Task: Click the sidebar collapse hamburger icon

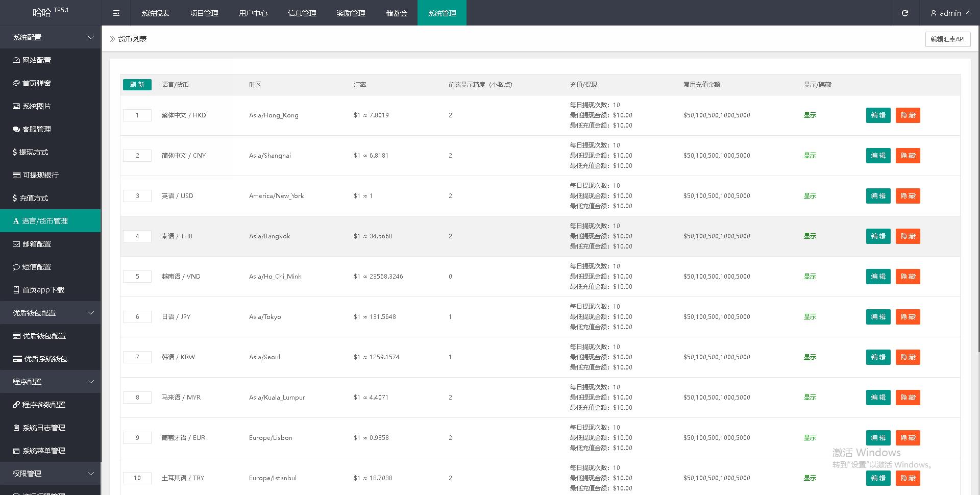Action: coord(116,13)
